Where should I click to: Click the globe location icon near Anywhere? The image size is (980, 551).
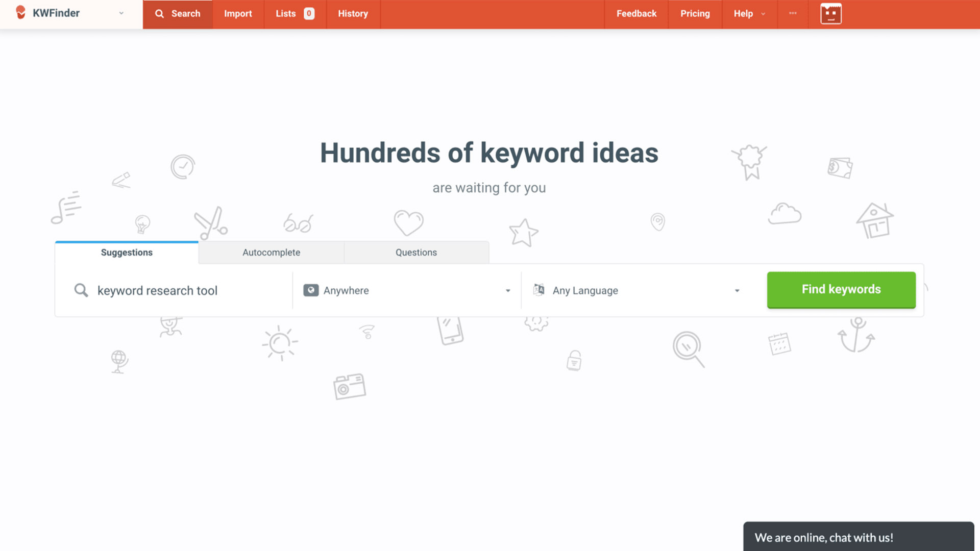tap(311, 290)
